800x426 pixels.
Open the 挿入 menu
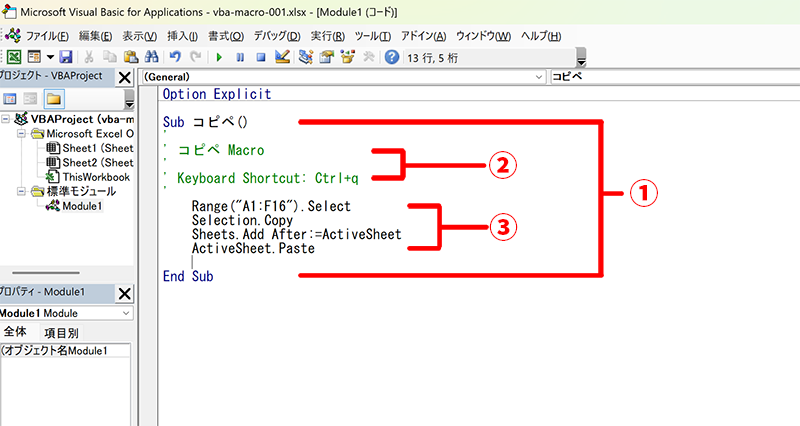169,36
